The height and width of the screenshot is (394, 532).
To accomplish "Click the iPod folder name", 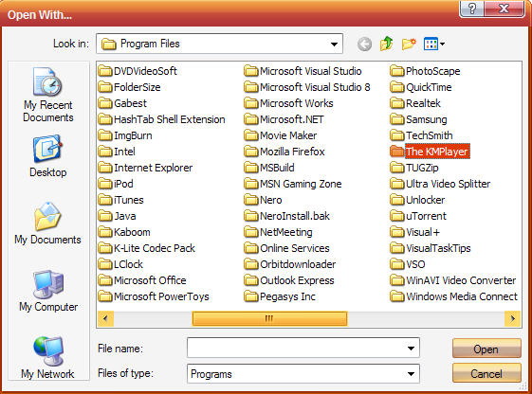I will click(x=123, y=184).
